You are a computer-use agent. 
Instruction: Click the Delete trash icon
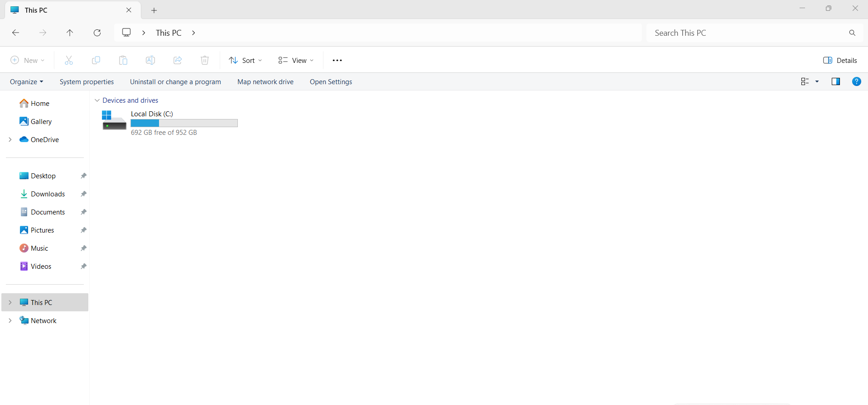tap(205, 60)
